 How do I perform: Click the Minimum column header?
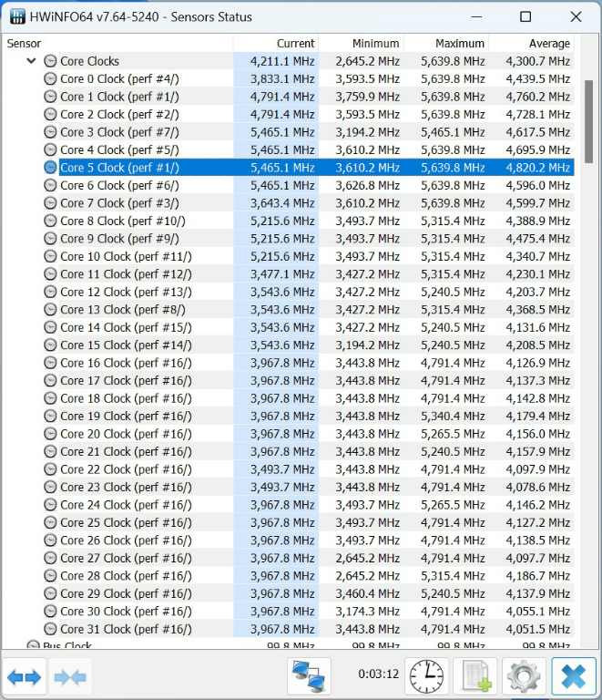click(x=362, y=44)
